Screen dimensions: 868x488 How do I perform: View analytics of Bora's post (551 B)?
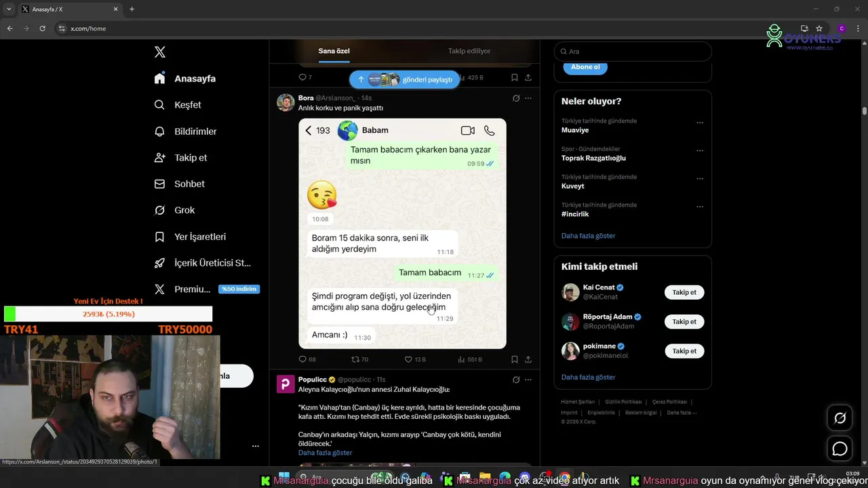point(470,359)
